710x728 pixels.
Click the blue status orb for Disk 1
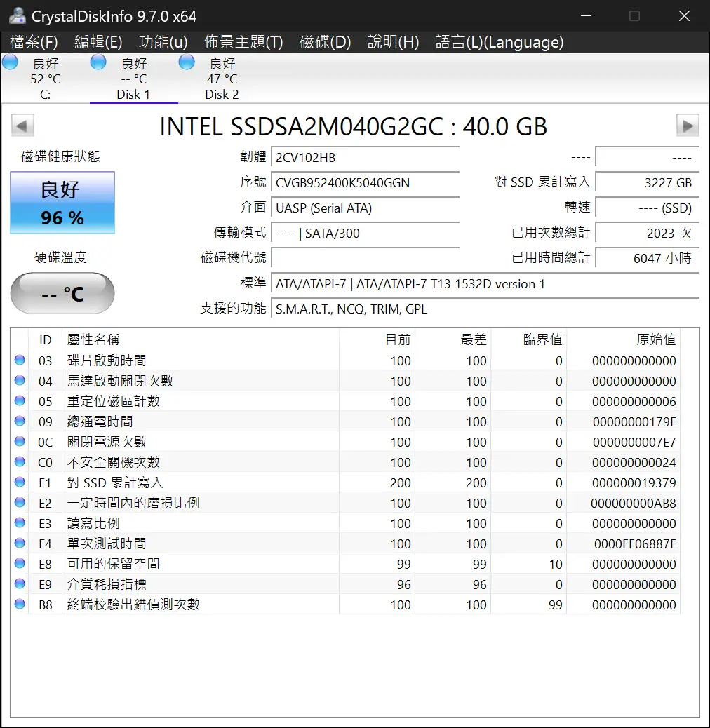pyautogui.click(x=98, y=62)
